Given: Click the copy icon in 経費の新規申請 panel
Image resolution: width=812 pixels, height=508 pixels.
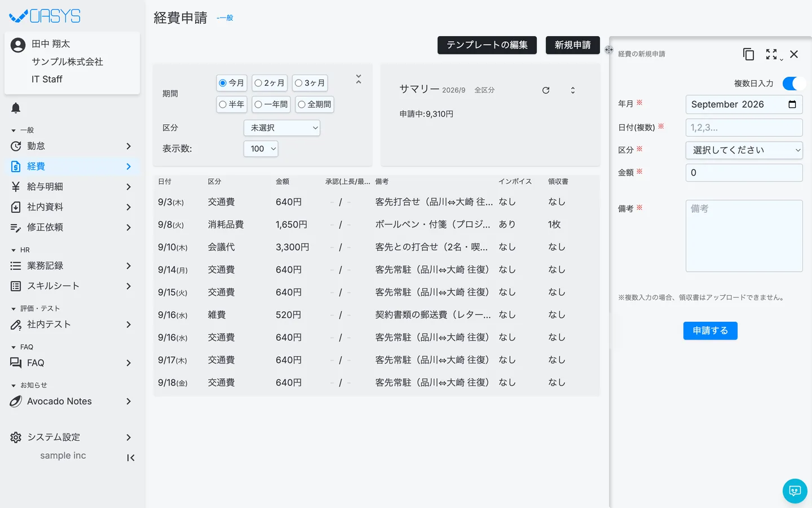Looking at the screenshot, I should 748,54.
